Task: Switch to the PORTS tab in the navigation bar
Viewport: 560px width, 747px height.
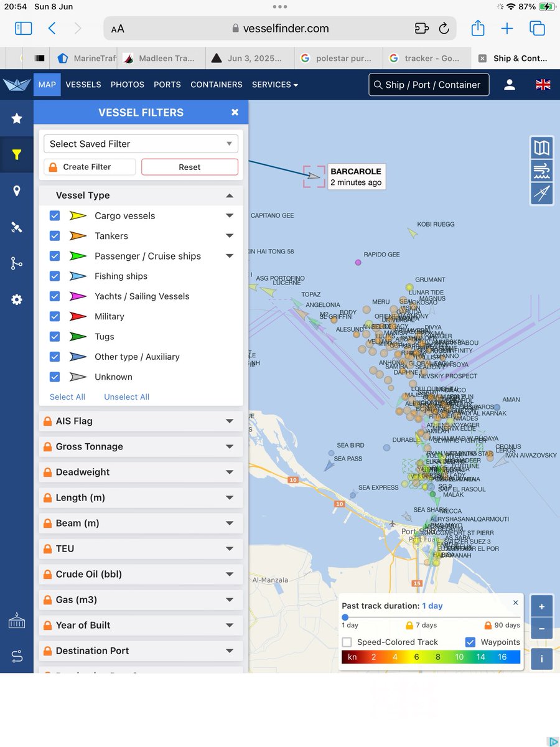Action: click(167, 84)
